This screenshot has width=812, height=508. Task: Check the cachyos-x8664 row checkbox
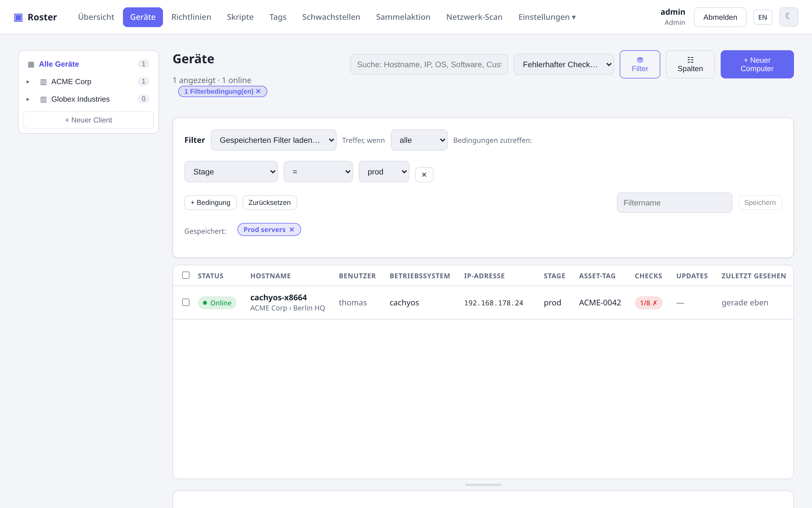coord(186,302)
